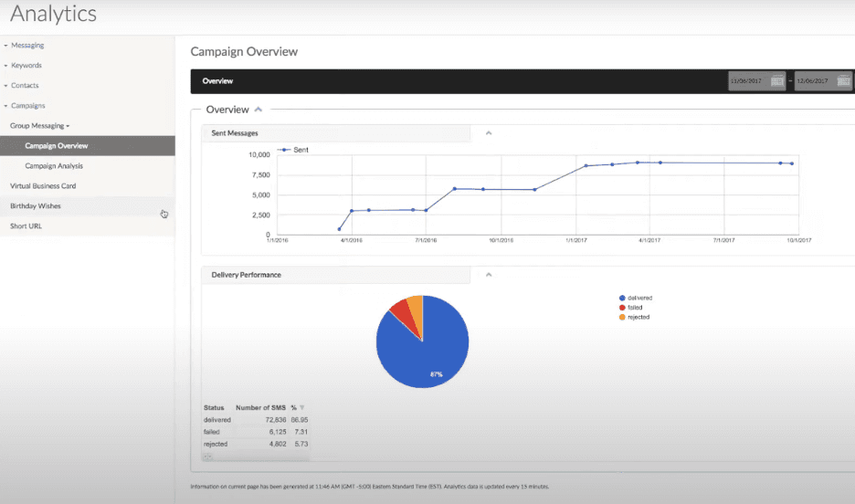Click the 87% label on pie chart

click(x=437, y=374)
